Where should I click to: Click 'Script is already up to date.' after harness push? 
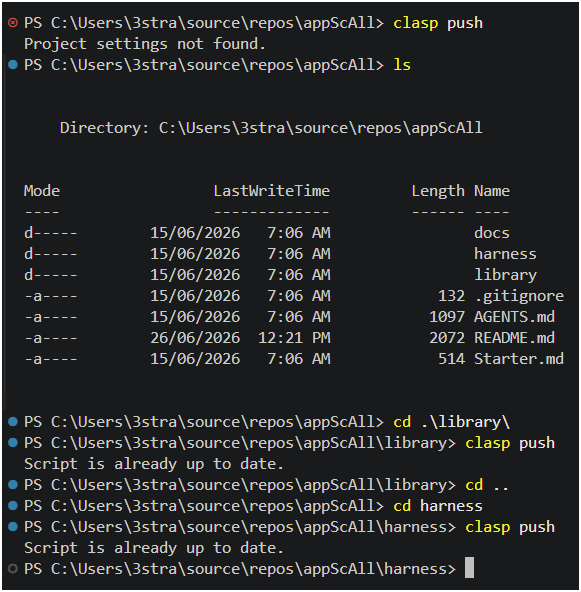point(154,548)
